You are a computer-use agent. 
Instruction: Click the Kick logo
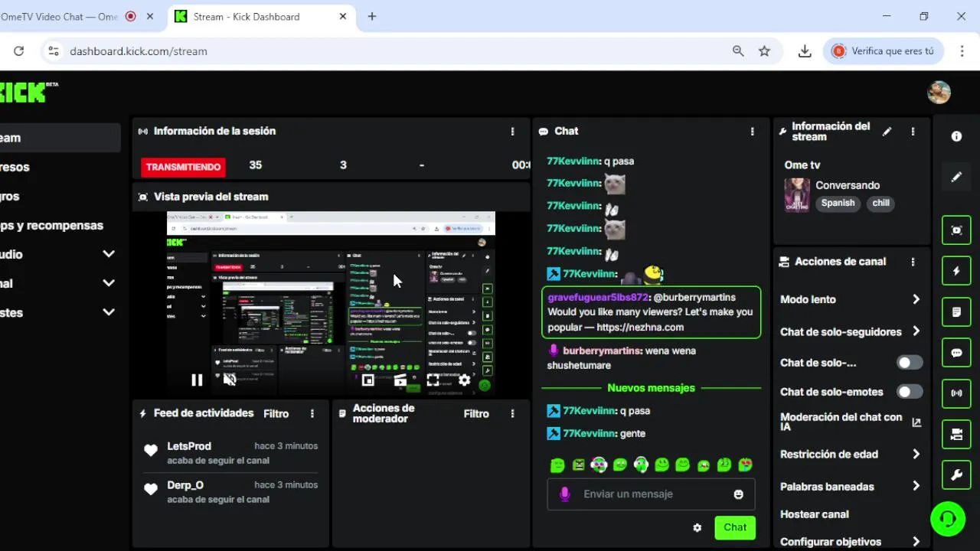point(28,92)
